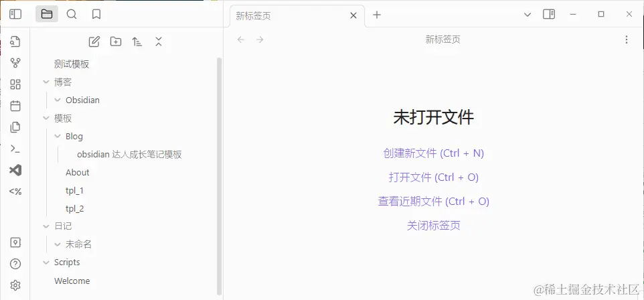644x300 pixels.
Task: Click 创建新文件 (Ctrl + N) link
Action: pyautogui.click(x=433, y=153)
